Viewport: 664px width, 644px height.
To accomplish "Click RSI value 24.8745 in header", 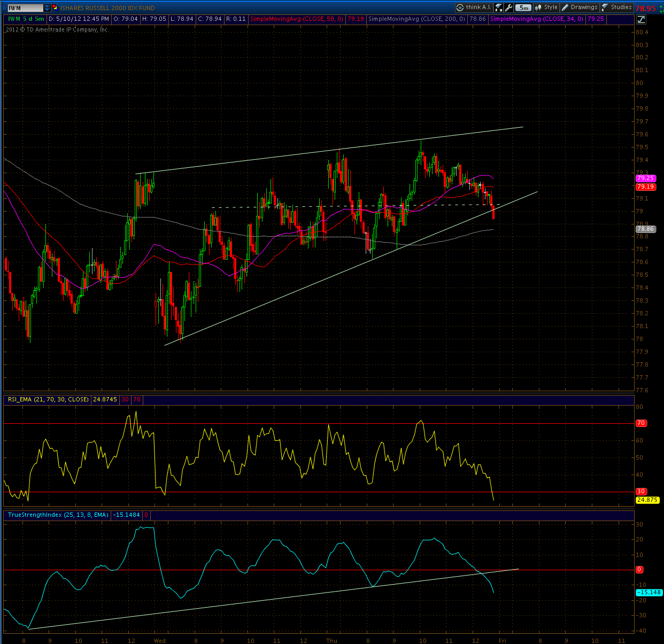I will [105, 399].
